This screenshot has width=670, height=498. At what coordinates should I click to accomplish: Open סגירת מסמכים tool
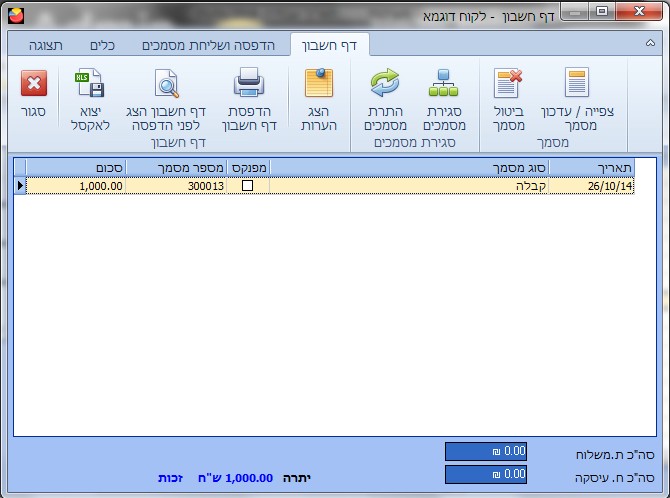443,84
